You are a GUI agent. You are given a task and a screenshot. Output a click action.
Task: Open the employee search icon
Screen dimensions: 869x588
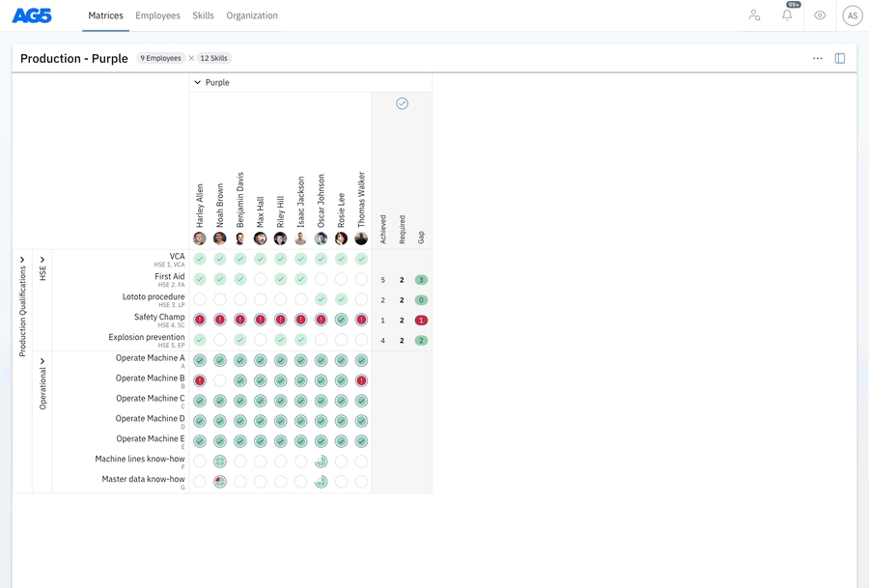(754, 15)
